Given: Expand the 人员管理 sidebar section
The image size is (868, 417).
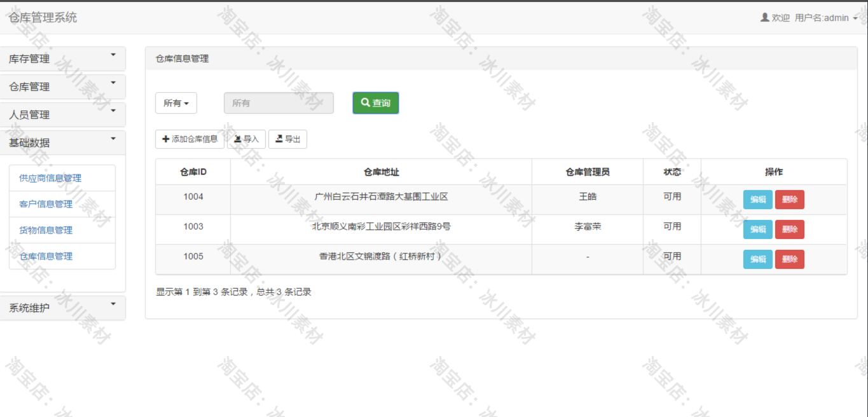Looking at the screenshot, I should click(x=62, y=114).
